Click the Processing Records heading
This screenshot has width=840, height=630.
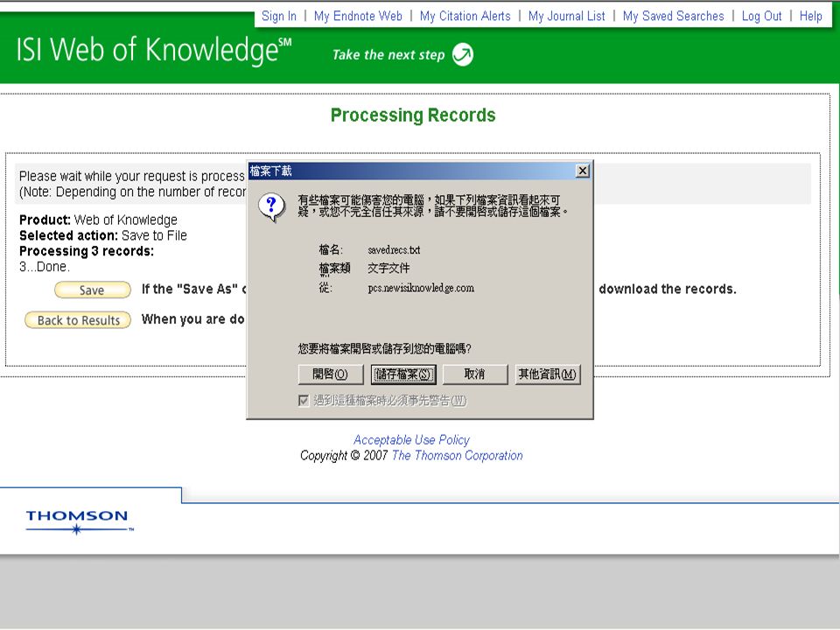[x=413, y=115]
